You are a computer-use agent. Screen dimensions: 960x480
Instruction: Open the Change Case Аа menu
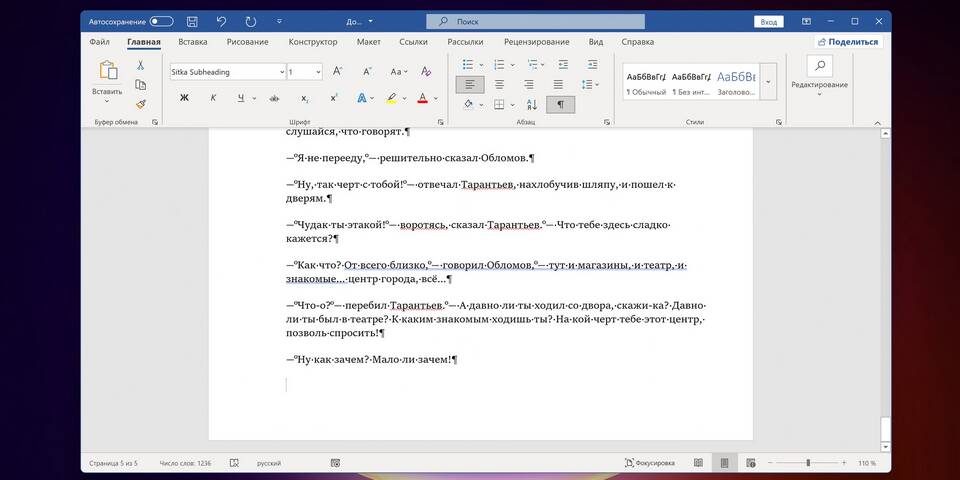point(398,72)
